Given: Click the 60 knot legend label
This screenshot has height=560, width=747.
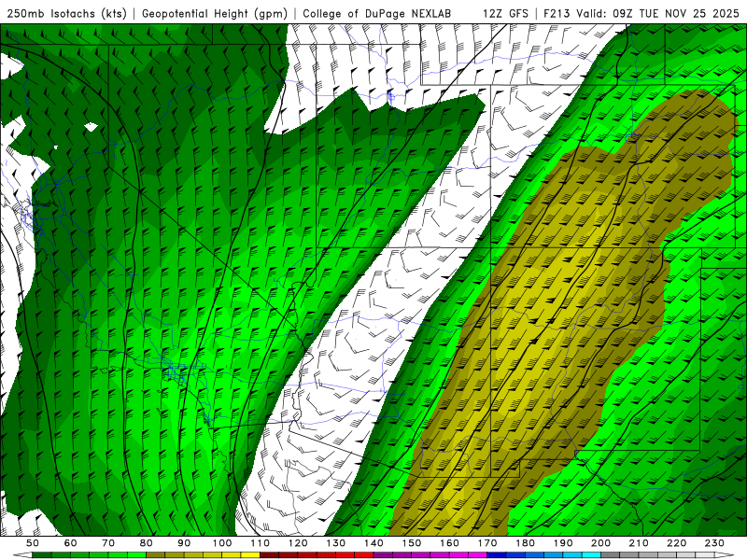Looking at the screenshot, I should coord(71,543).
